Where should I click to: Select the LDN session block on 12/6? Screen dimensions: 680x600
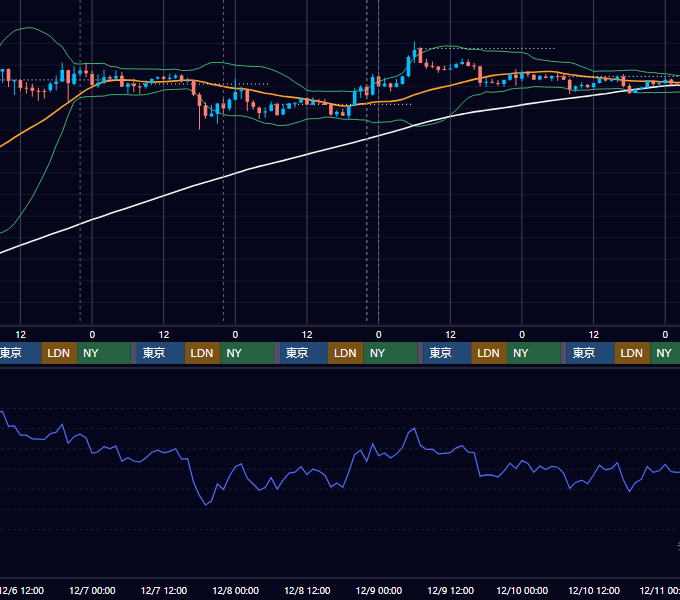coord(59,353)
